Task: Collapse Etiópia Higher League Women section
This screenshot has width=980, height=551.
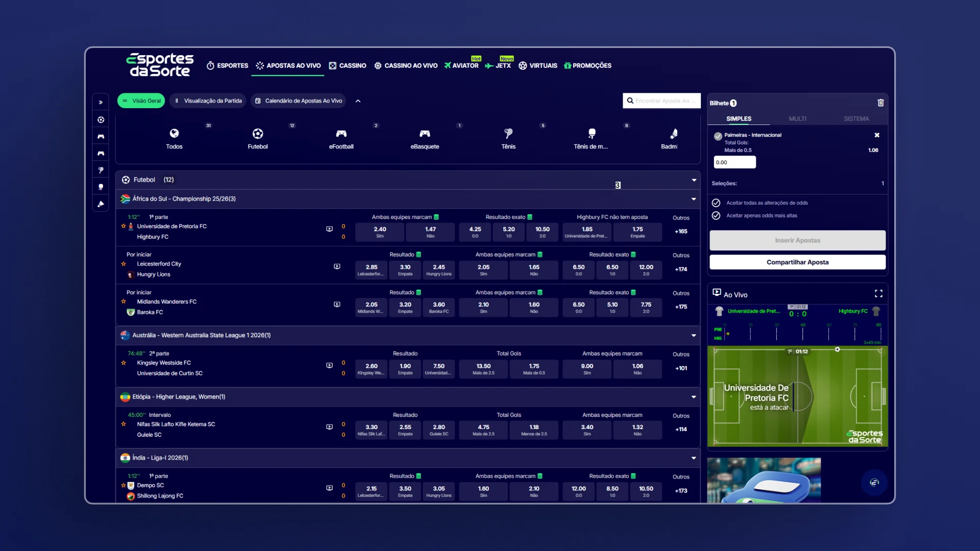Action: click(694, 397)
